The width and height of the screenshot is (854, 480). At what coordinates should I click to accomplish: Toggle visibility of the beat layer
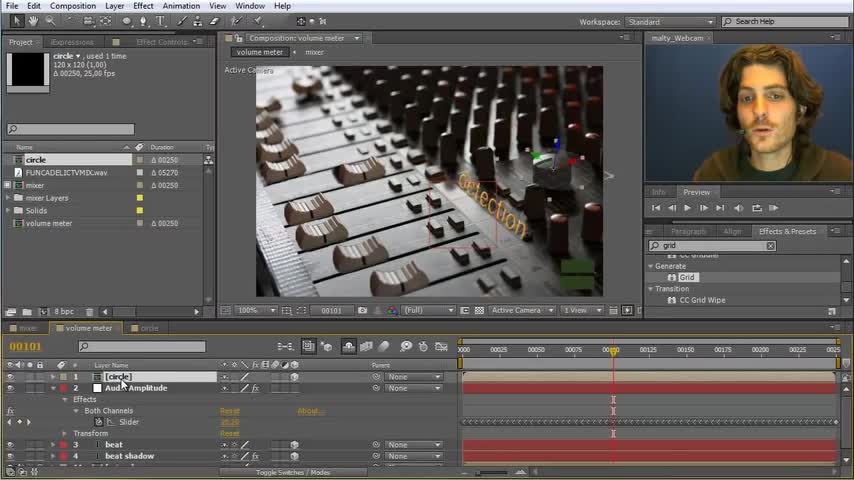(10, 445)
